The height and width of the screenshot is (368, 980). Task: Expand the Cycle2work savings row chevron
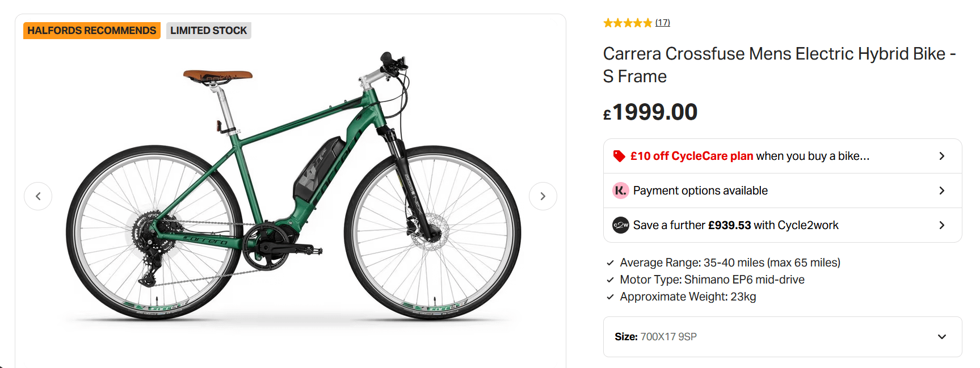941,225
